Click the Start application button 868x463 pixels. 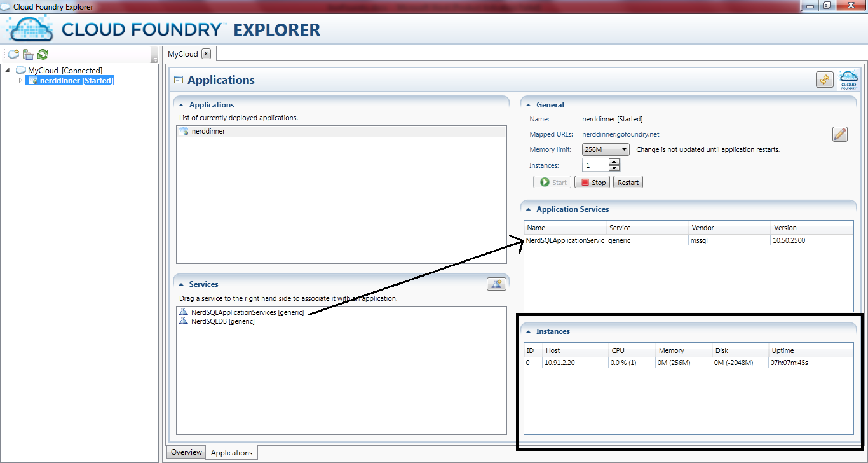pyautogui.click(x=552, y=183)
